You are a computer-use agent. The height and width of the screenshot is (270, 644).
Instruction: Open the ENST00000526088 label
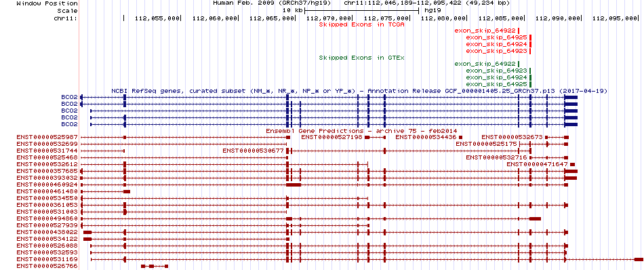pos(47,246)
